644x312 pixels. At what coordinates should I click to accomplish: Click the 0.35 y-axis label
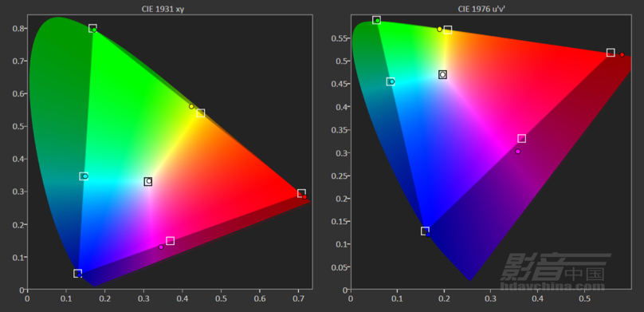click(x=339, y=130)
